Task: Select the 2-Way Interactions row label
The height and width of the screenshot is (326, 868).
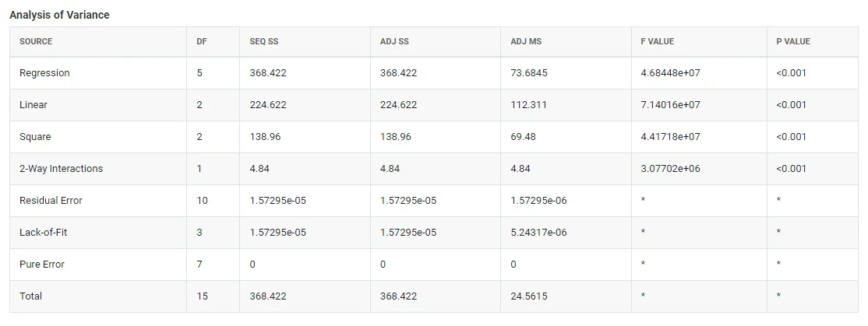Action: (x=61, y=169)
